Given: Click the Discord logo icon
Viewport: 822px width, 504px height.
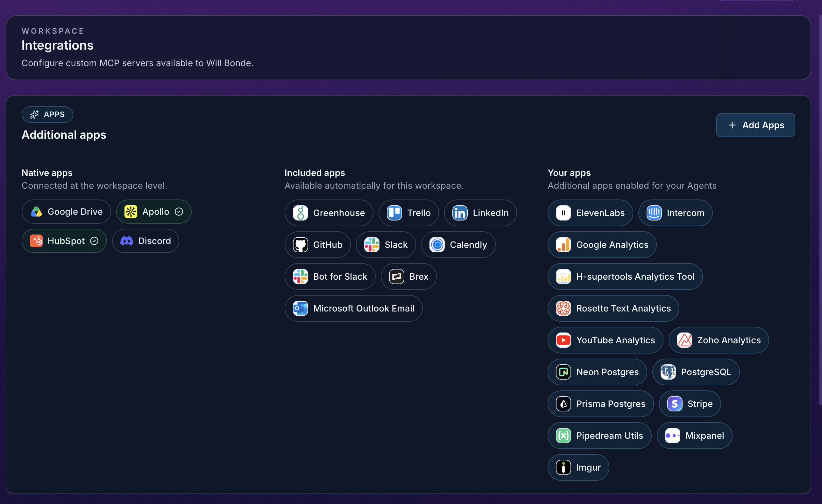Looking at the screenshot, I should pos(126,241).
